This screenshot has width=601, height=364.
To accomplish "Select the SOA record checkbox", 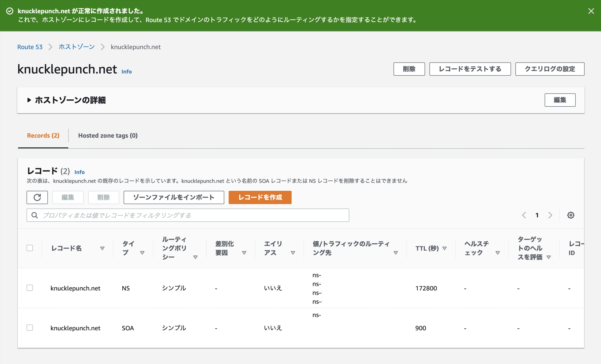I will (x=30, y=328).
